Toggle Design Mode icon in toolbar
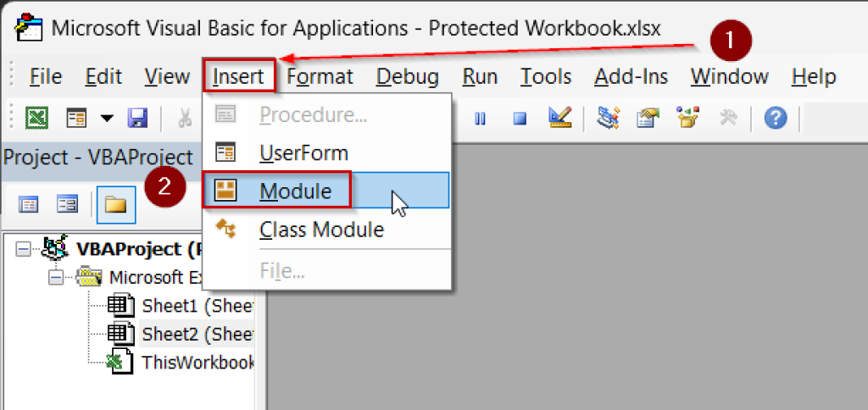This screenshot has height=410, width=868. (559, 118)
